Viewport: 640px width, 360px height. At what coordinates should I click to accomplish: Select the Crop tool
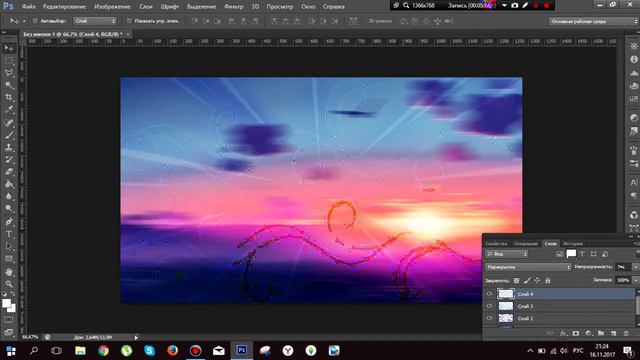(x=9, y=97)
